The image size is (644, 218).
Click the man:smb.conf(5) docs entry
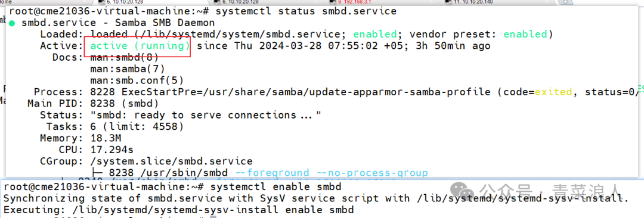(137, 80)
